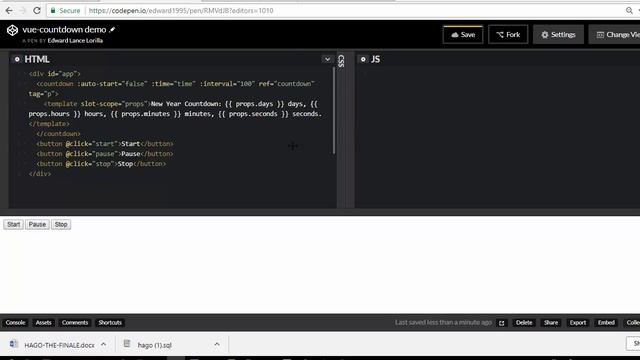Open the Console panel
640x360 pixels.
pos(16,322)
